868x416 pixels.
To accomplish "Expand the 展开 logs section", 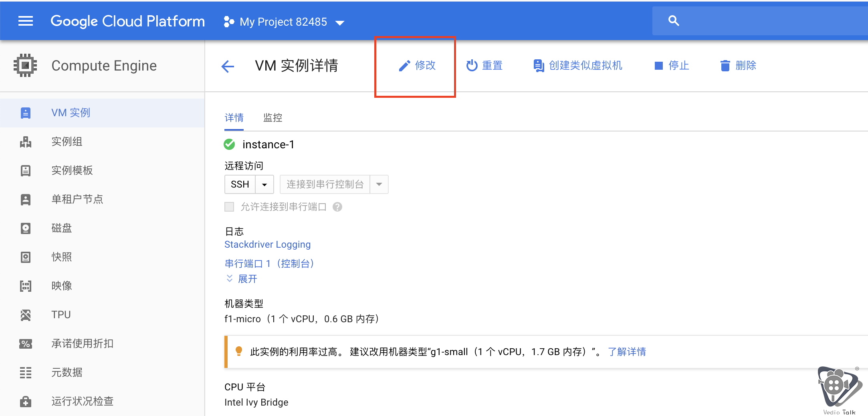I will click(x=242, y=279).
